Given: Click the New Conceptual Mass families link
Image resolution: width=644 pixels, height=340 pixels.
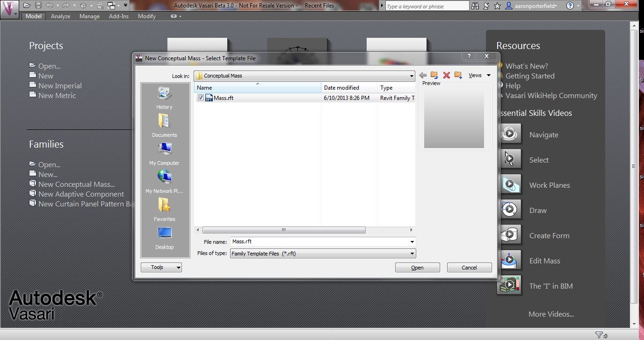Looking at the screenshot, I should click(76, 184).
